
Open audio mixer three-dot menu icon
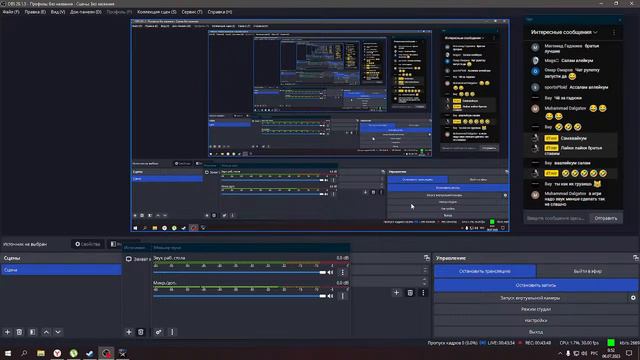[172, 332]
